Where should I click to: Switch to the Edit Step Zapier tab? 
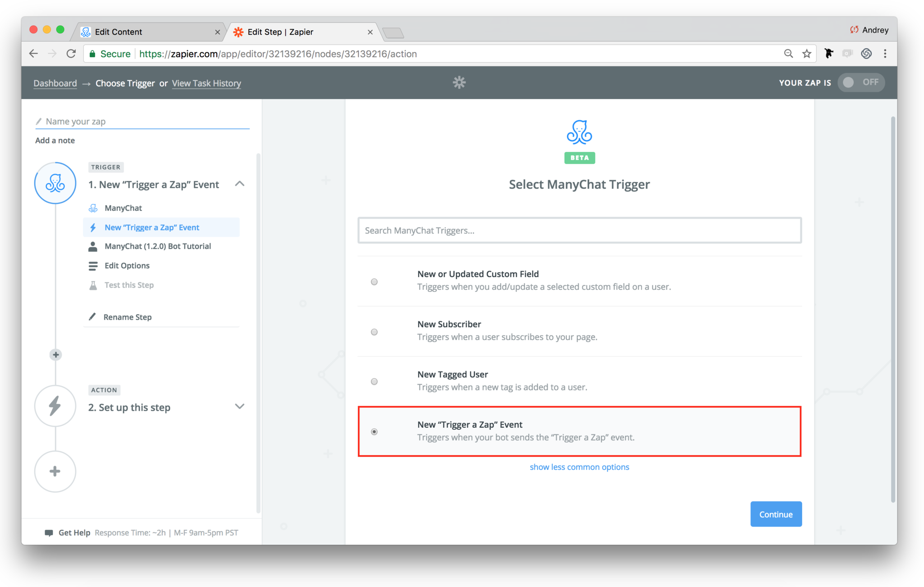[x=302, y=32]
